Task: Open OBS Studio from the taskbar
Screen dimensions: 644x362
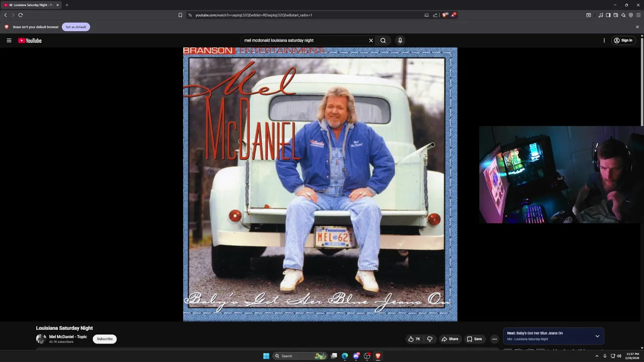Action: click(367, 356)
